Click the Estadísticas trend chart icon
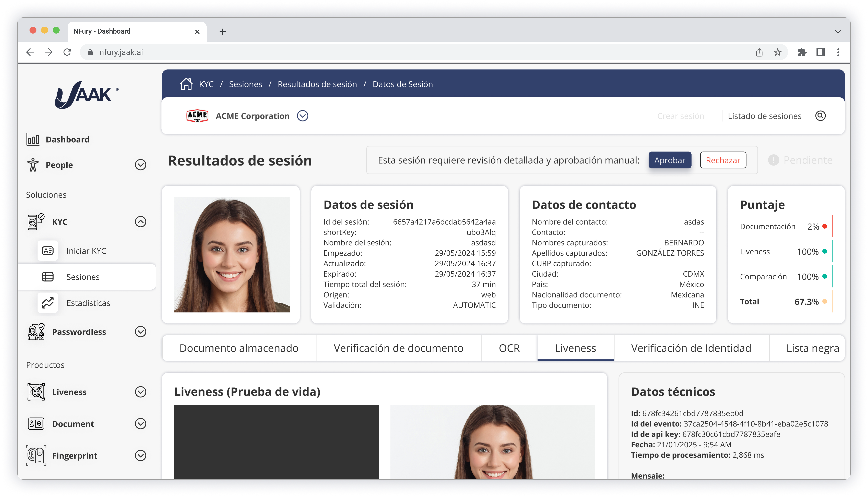 [x=48, y=303]
